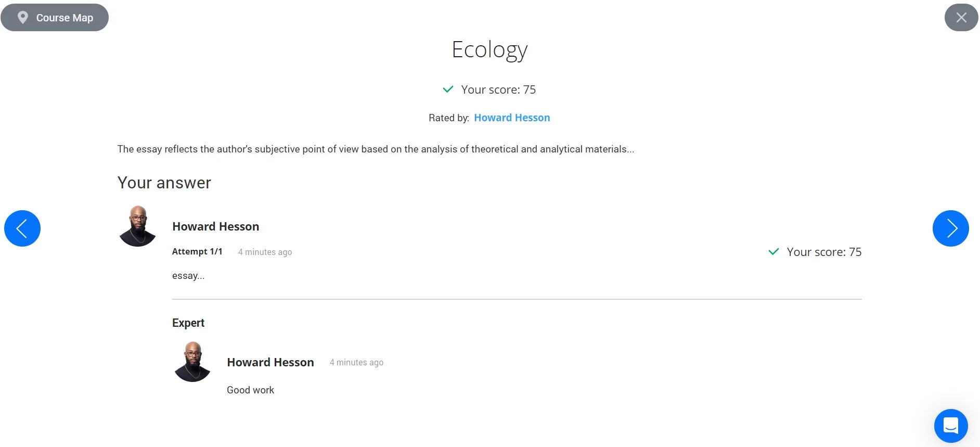Viewport: 980px width, 447px height.
Task: Click the checkmark next to attempt score
Action: tap(773, 252)
